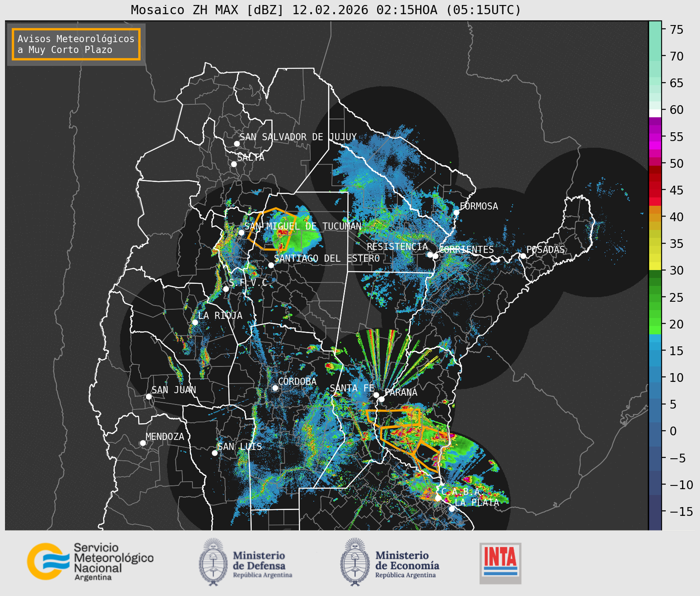Viewport: 700px width, 596px height.
Task: Click the RESISTENCIA city label
Action: (397, 247)
